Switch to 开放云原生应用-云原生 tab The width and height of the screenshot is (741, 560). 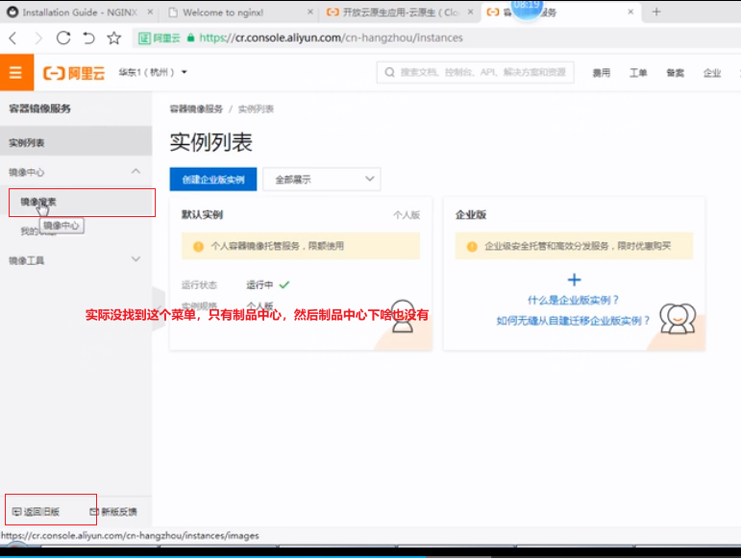click(400, 12)
